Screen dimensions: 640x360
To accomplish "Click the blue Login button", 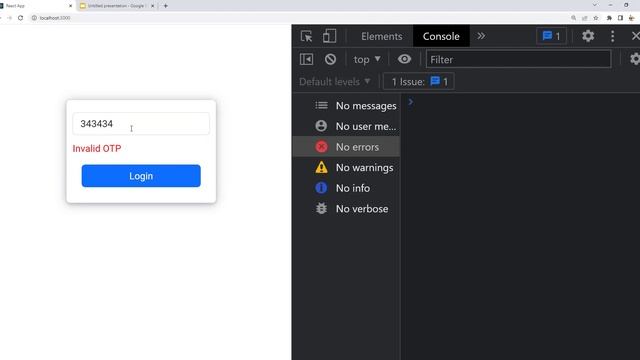I will click(x=141, y=176).
